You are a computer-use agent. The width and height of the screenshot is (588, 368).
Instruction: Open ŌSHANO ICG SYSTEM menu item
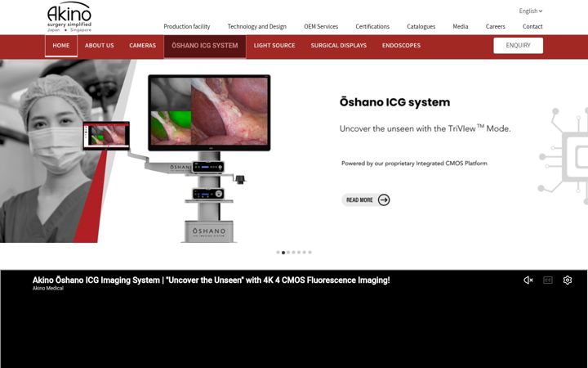205,46
